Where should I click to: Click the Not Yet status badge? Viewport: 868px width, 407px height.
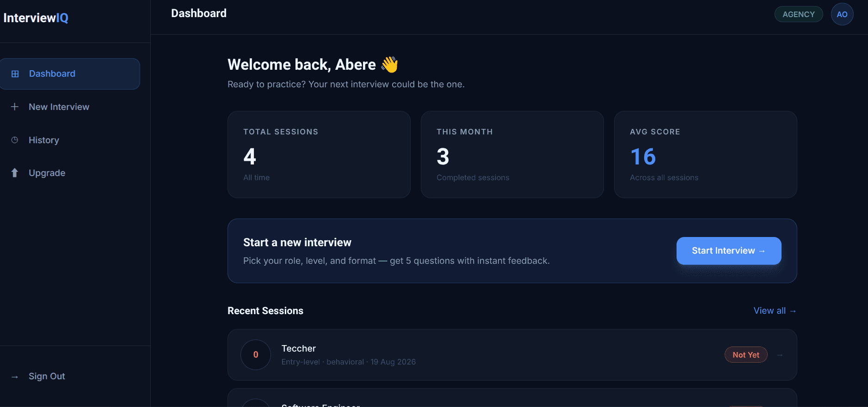click(x=746, y=355)
